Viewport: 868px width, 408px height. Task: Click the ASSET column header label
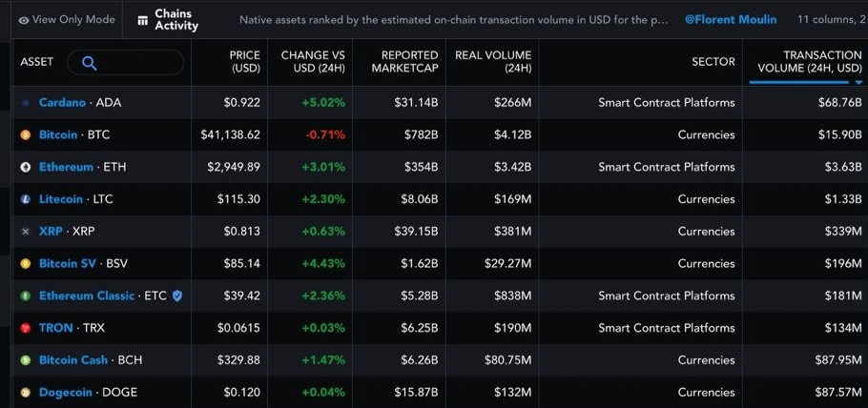coord(36,62)
